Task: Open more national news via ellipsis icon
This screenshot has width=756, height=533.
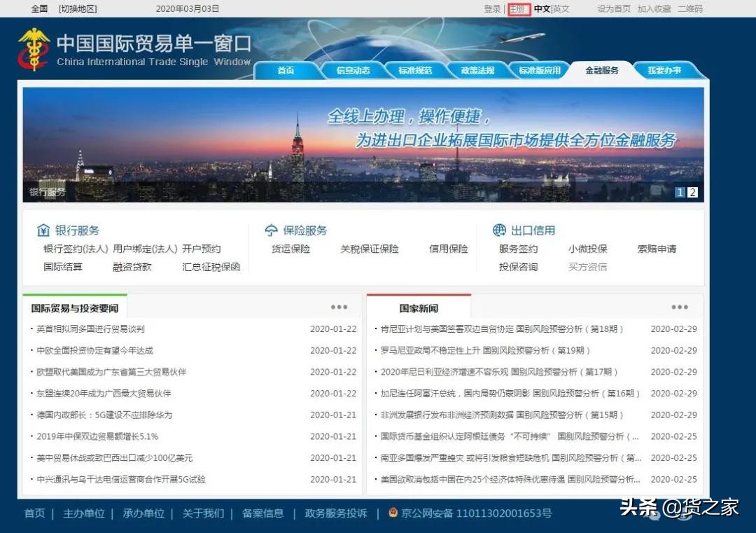Action: 680,306
